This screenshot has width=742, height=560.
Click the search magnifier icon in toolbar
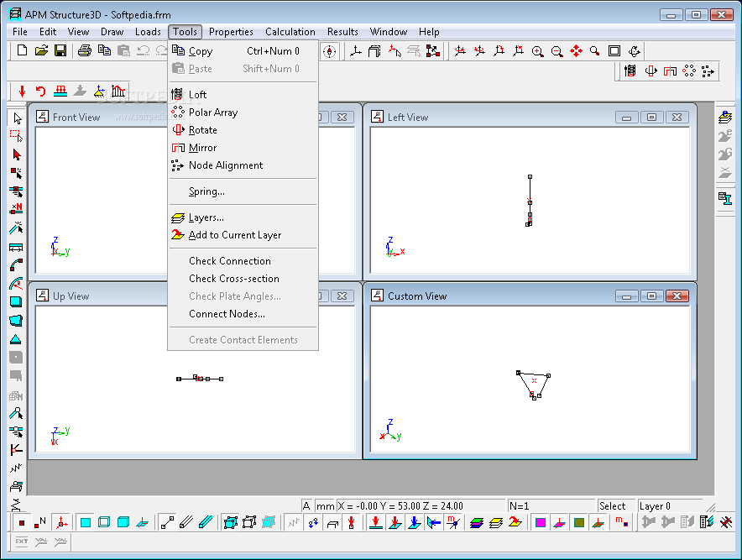coord(595,51)
